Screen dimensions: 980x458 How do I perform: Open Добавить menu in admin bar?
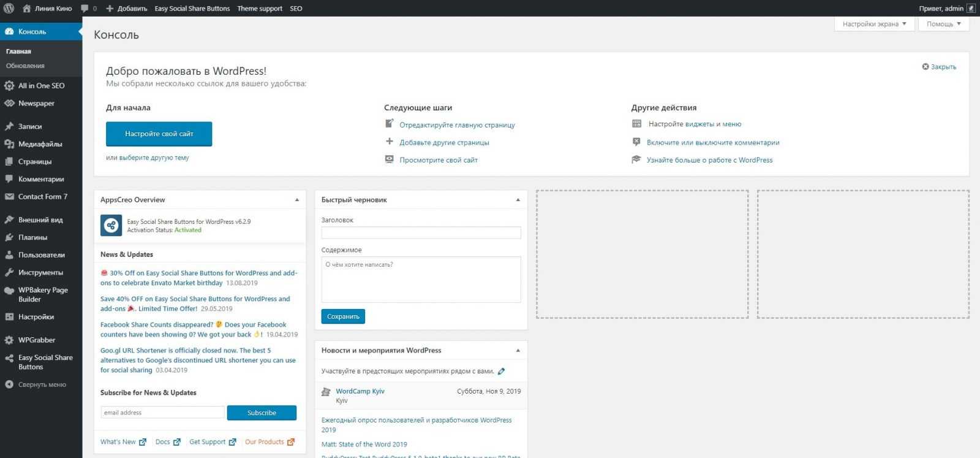pyautogui.click(x=126, y=9)
